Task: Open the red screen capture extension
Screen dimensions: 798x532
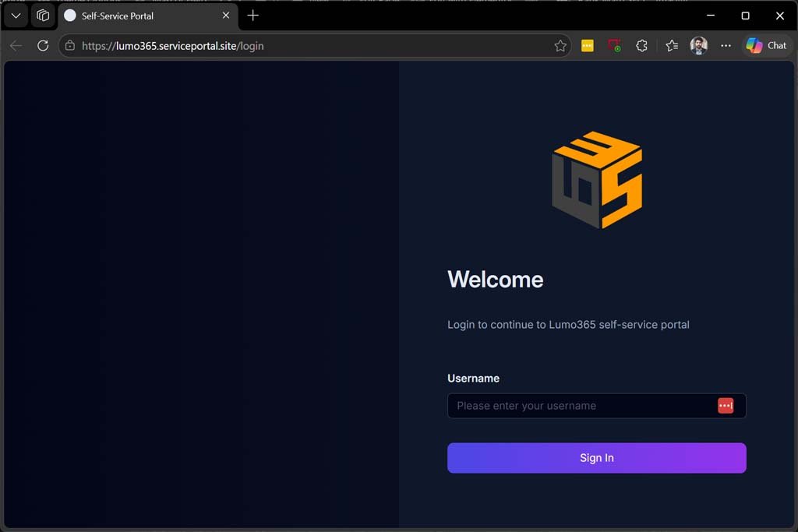Action: click(614, 46)
